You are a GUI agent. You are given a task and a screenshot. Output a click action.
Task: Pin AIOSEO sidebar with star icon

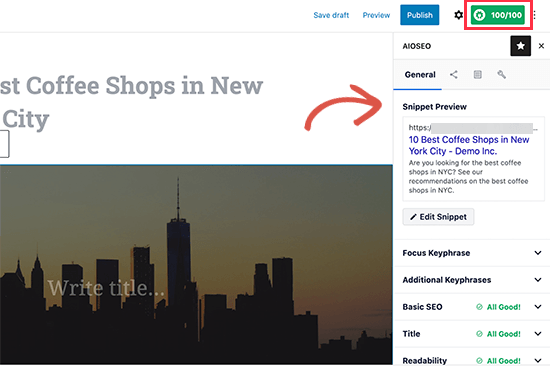pos(521,46)
